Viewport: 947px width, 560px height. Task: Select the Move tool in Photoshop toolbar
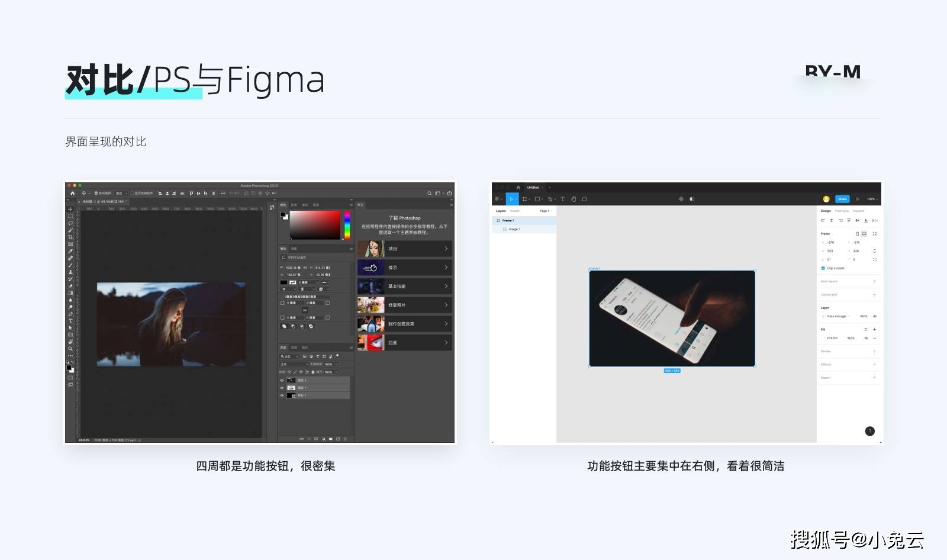point(70,209)
